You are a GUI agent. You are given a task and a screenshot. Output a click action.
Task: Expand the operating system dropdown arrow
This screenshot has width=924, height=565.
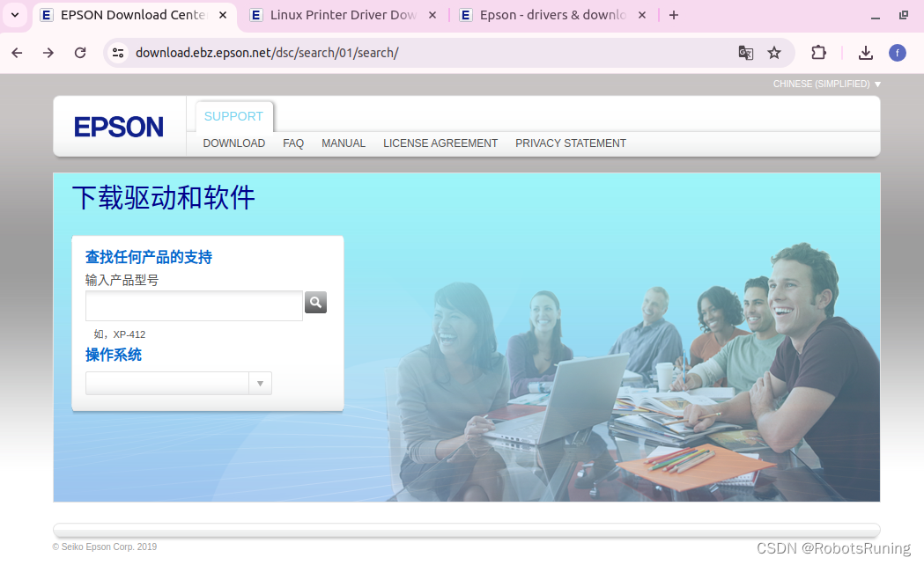pyautogui.click(x=260, y=384)
